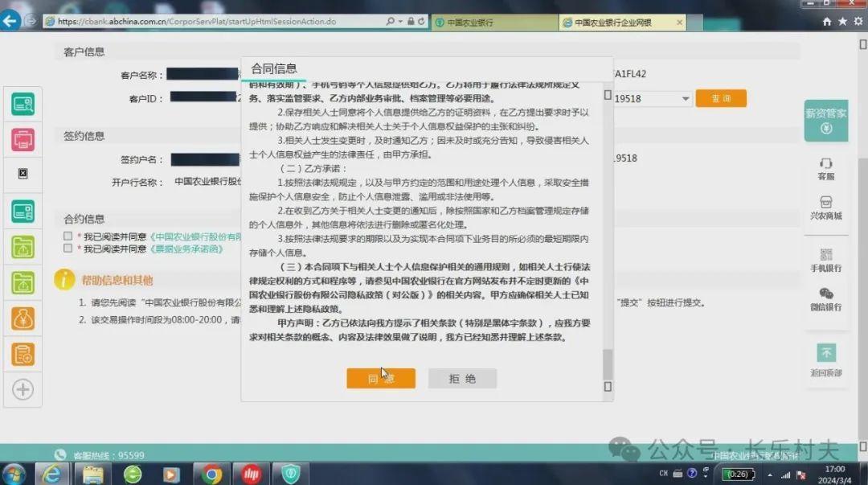Screen dimensions: 868x485
Task: Click the upper green folder upload sidebar icon
Action: [23, 247]
